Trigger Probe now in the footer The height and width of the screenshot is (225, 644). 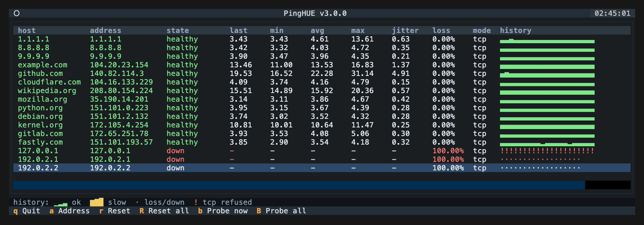[223, 211]
